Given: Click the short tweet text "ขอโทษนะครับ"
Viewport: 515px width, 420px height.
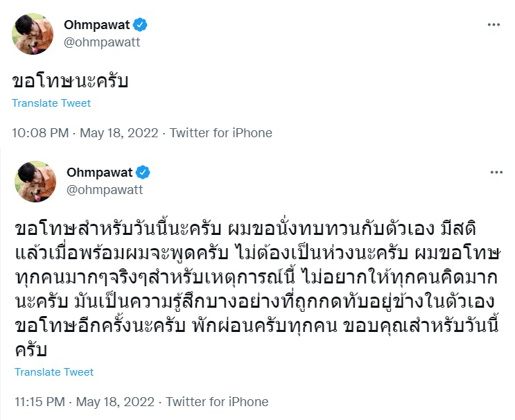Looking at the screenshot, I should coord(71,80).
